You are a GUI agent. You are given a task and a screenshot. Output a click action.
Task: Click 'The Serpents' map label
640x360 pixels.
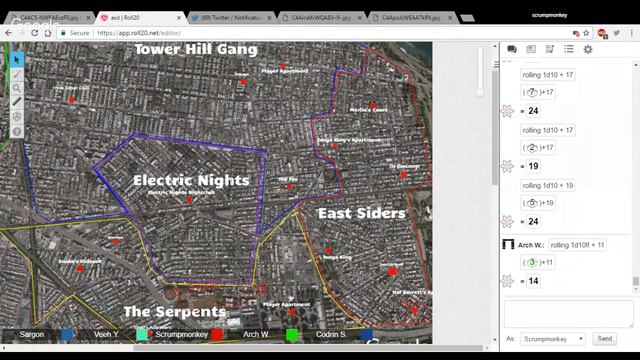pyautogui.click(x=175, y=311)
